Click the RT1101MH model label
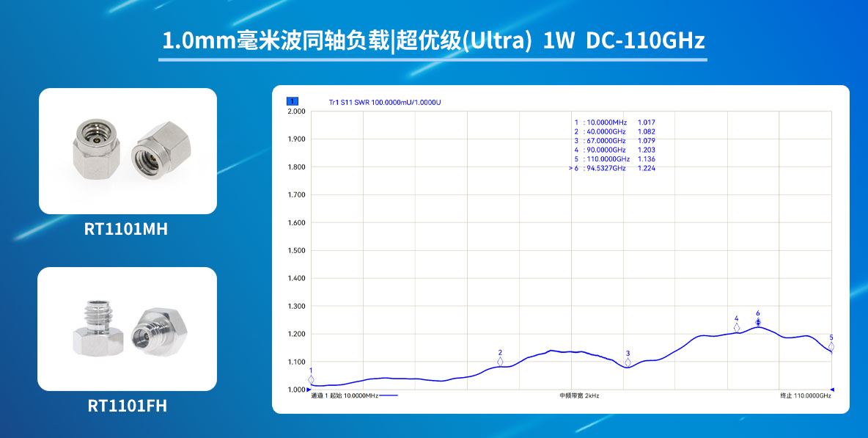The height and width of the screenshot is (438, 868). tap(126, 229)
